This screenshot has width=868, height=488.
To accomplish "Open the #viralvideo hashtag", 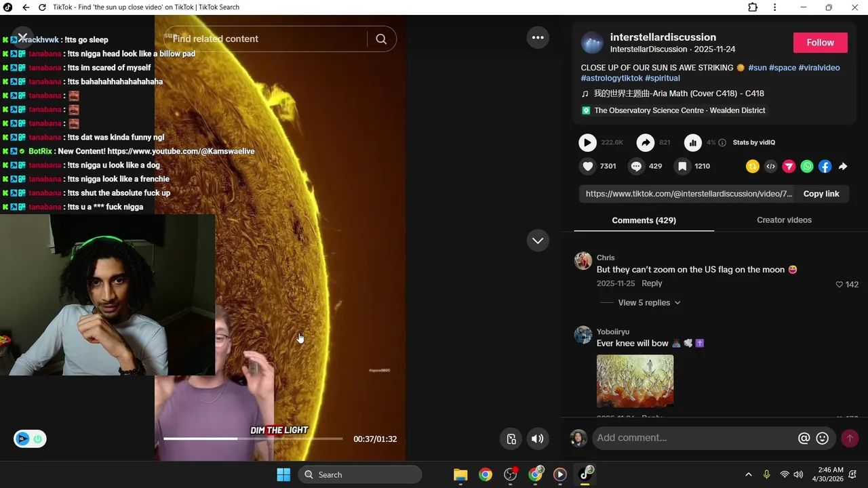I will pos(818,68).
